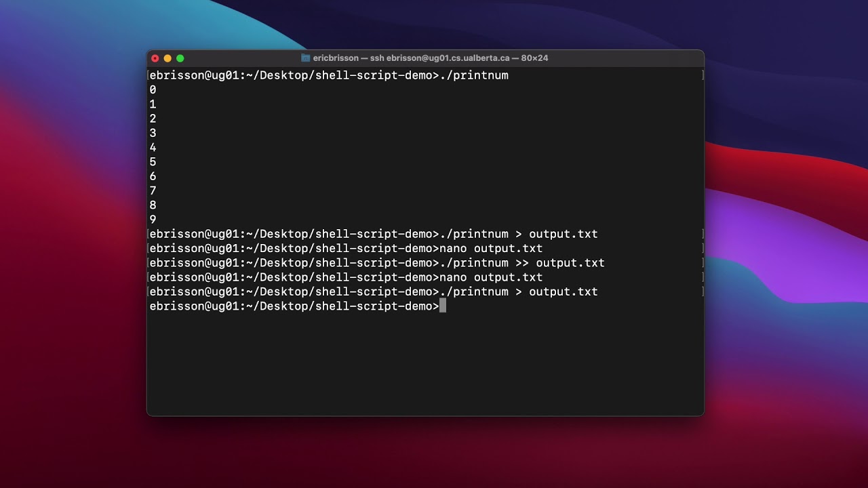Click the first "./printnum" command line
This screenshot has height=488, width=868.
click(474, 75)
